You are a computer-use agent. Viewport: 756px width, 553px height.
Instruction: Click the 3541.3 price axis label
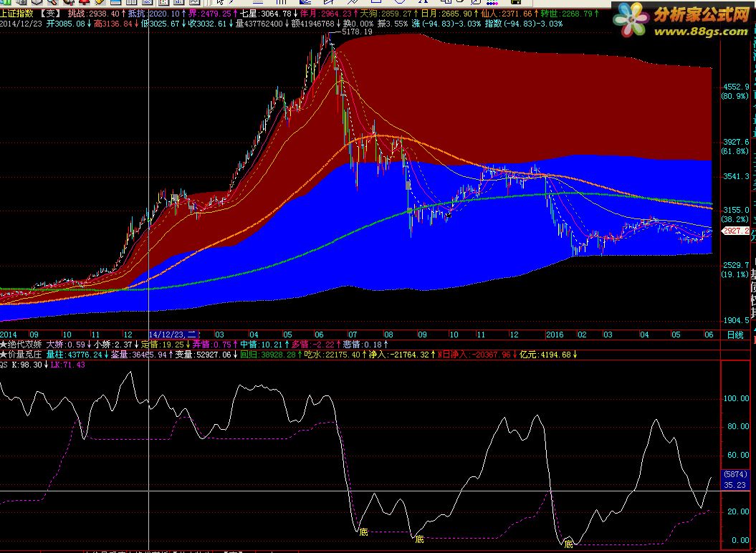click(736, 176)
